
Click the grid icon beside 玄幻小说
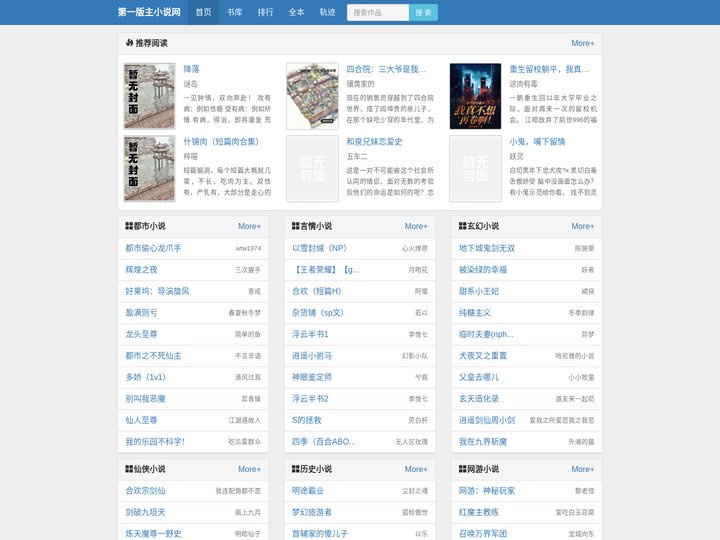[x=462, y=226]
